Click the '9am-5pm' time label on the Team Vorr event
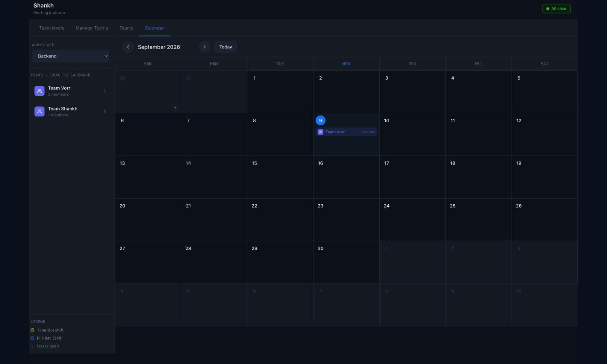 click(368, 132)
